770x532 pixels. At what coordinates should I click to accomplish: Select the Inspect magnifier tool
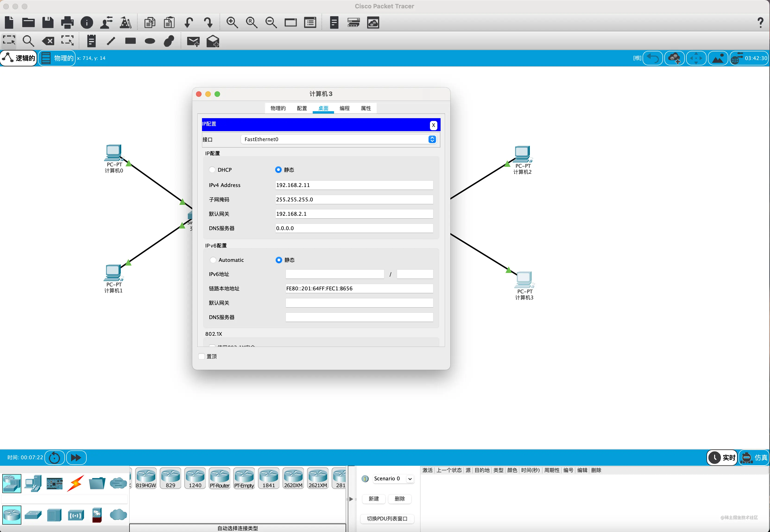pos(28,41)
